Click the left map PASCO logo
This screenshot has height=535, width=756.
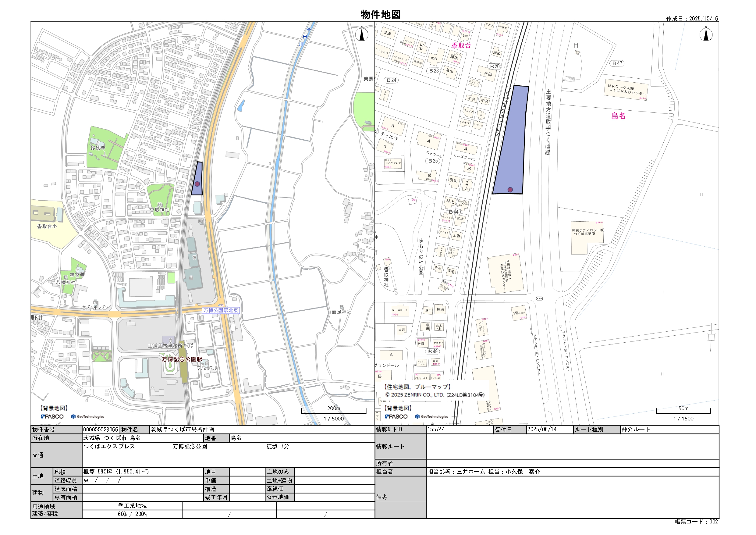click(52, 416)
